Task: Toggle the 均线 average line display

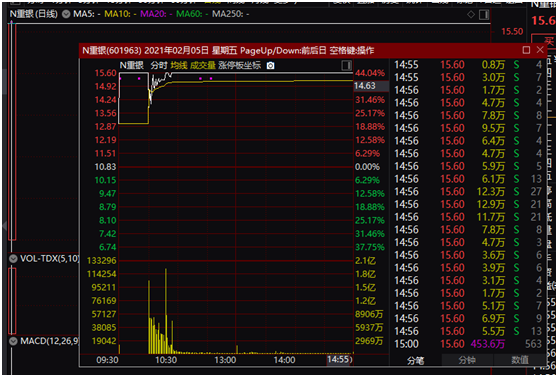Action: click(x=178, y=66)
